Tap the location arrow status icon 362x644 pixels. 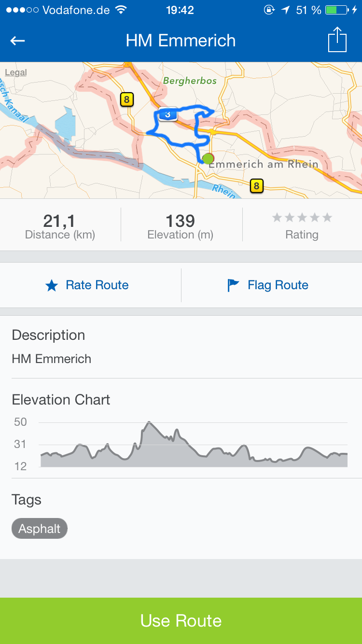coord(286,10)
